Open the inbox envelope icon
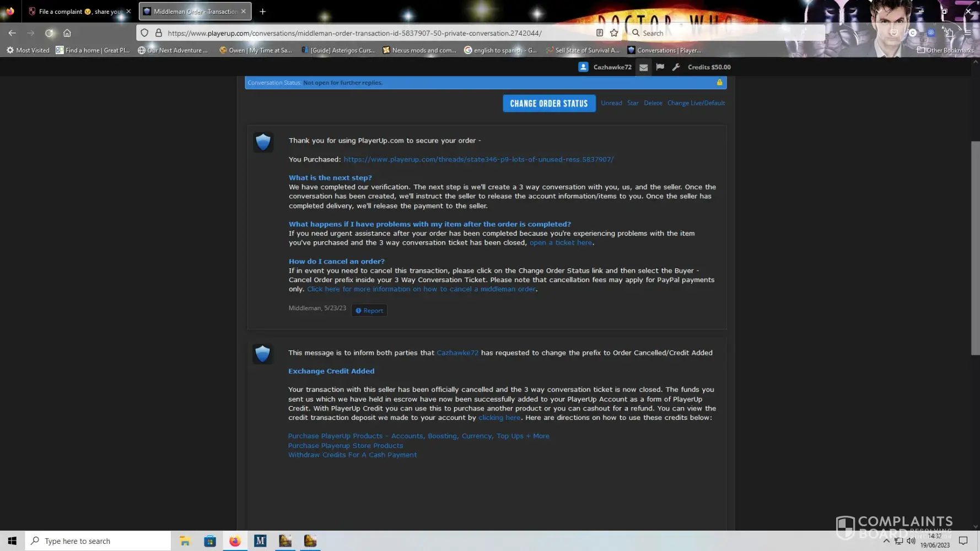Image resolution: width=980 pixels, height=551 pixels. pos(643,67)
